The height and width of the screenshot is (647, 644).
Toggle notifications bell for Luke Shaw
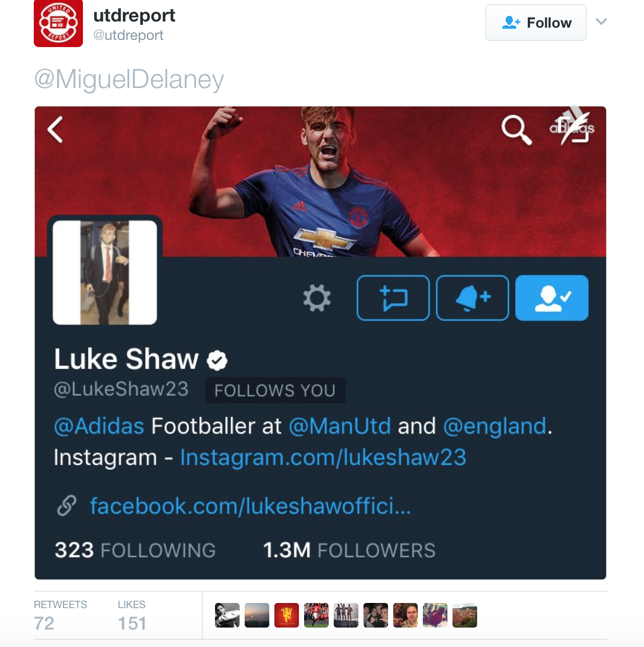[x=473, y=298]
